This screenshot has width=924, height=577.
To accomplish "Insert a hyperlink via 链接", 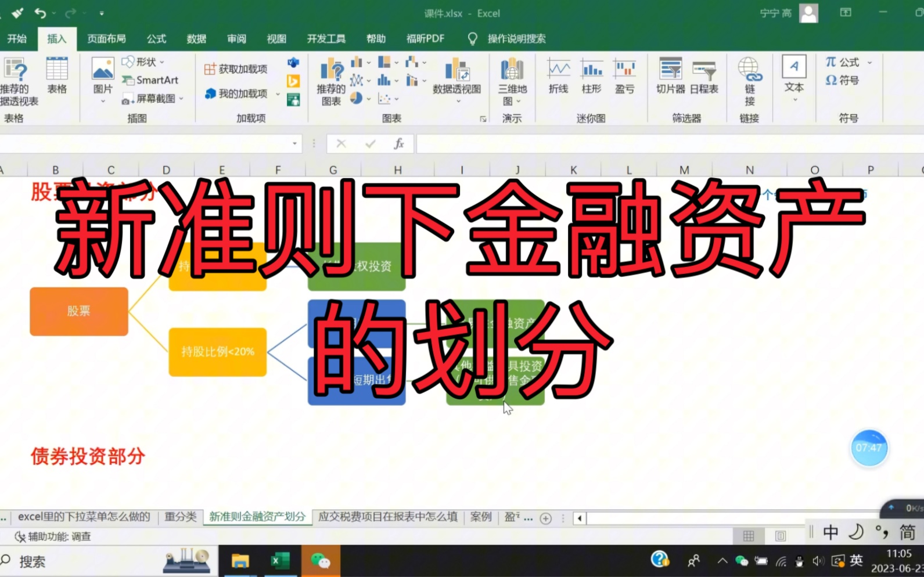I will (750, 81).
